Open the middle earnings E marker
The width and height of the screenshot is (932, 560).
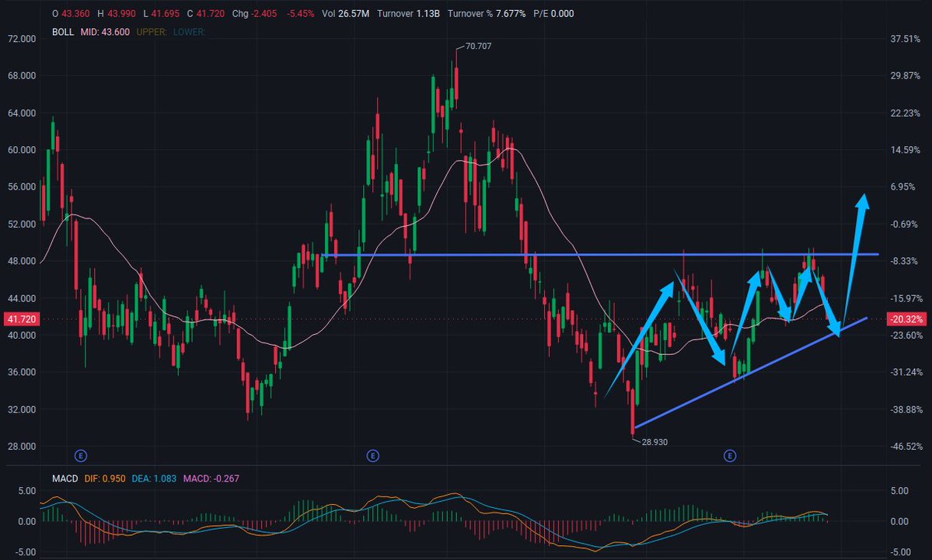372,456
